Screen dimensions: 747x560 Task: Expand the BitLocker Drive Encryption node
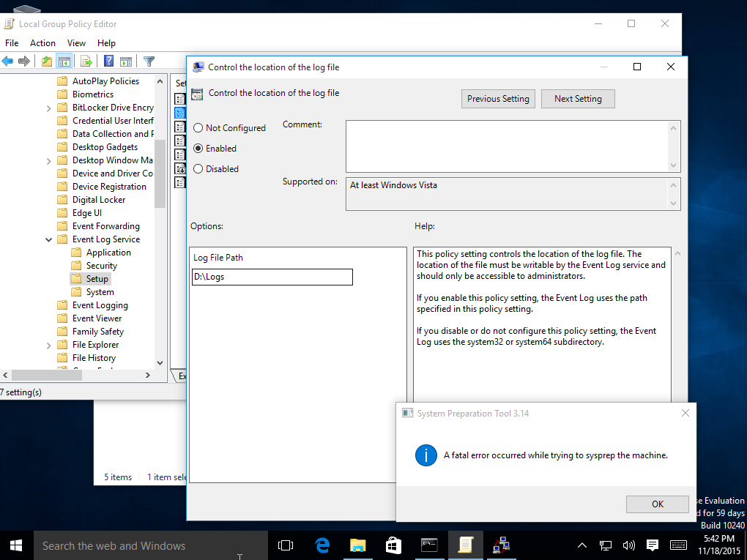48,108
